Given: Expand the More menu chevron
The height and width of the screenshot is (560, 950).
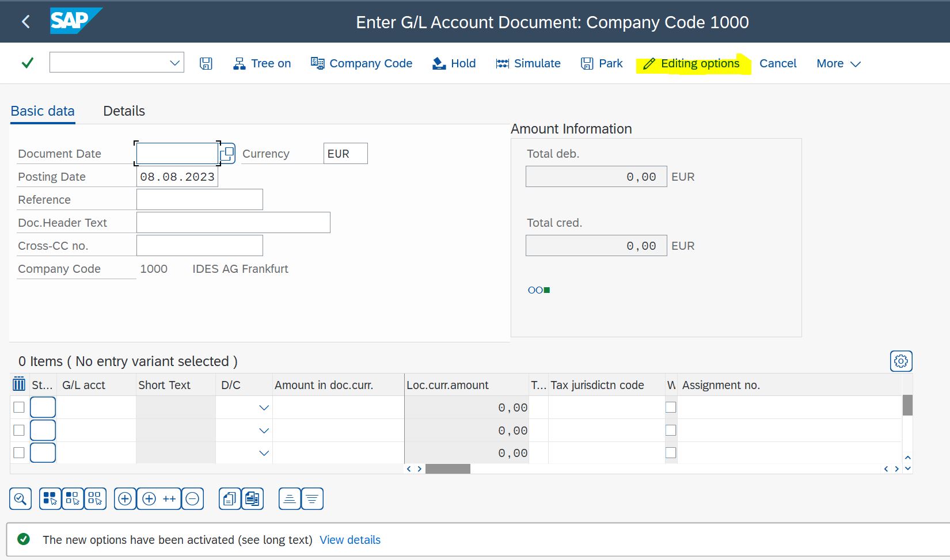Looking at the screenshot, I should point(856,63).
